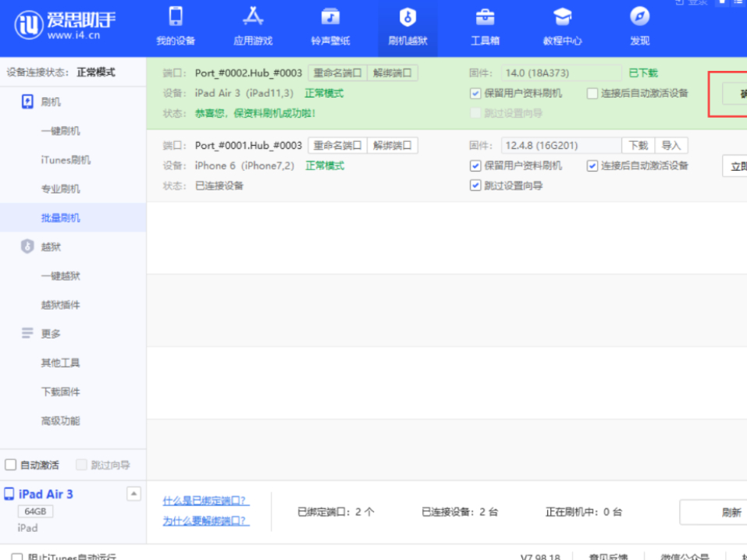Select the 刷机越狱 shield icon
The height and width of the screenshot is (560, 747).
pos(407,16)
